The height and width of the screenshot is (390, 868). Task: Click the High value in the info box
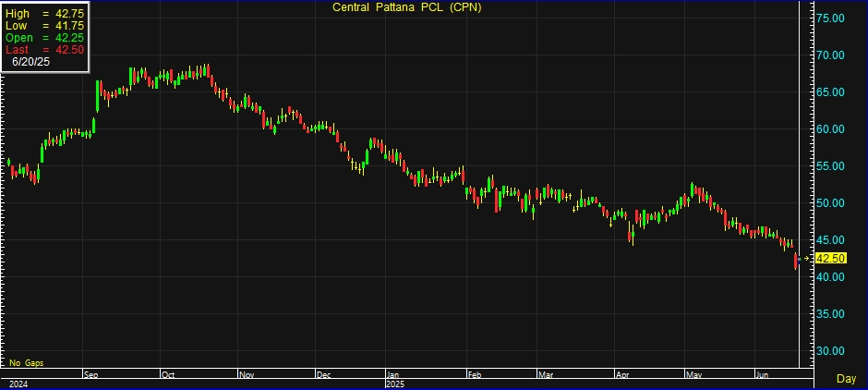point(68,14)
